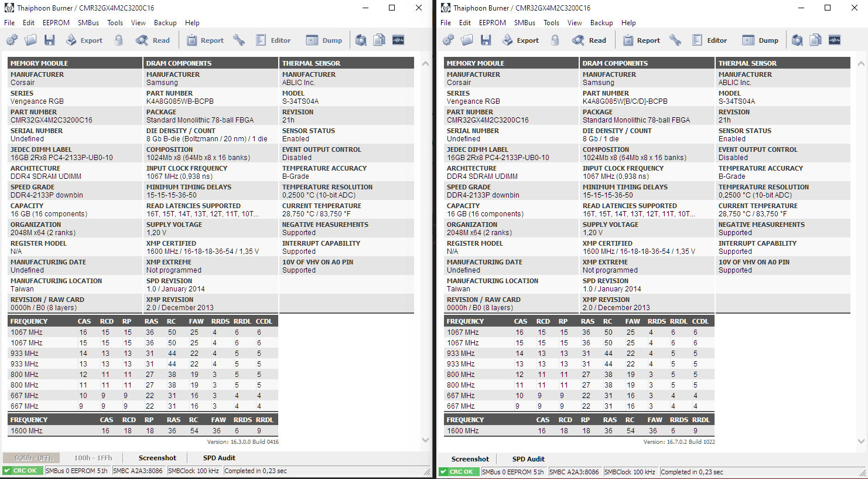Click the waveform monitor icon in right window
The width and height of the screenshot is (868, 479).
[x=835, y=40]
